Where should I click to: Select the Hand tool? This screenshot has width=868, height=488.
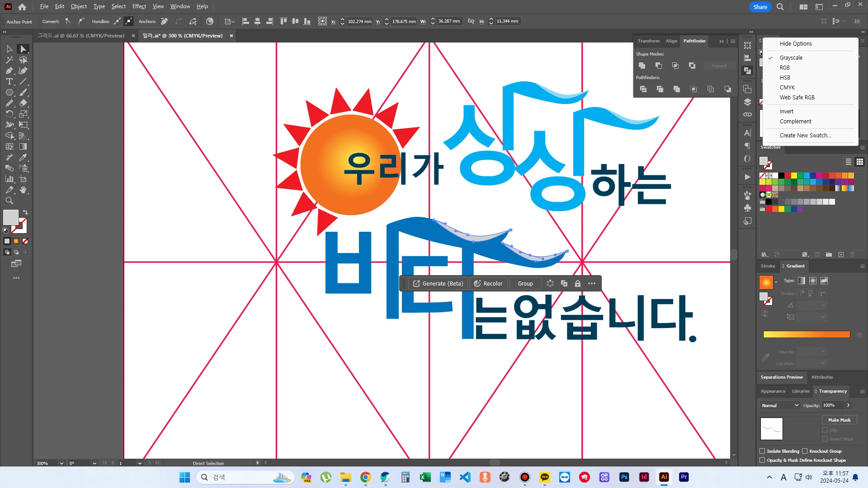click(x=23, y=190)
